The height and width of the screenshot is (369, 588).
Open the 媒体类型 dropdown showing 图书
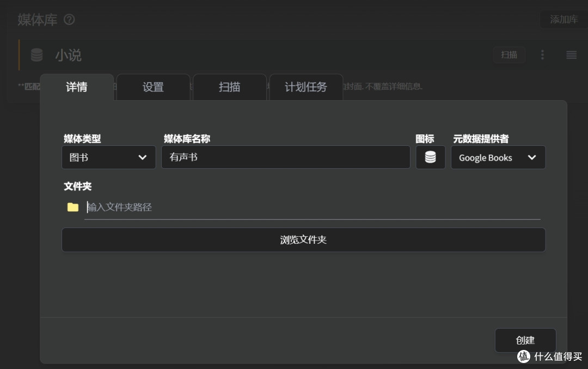108,157
